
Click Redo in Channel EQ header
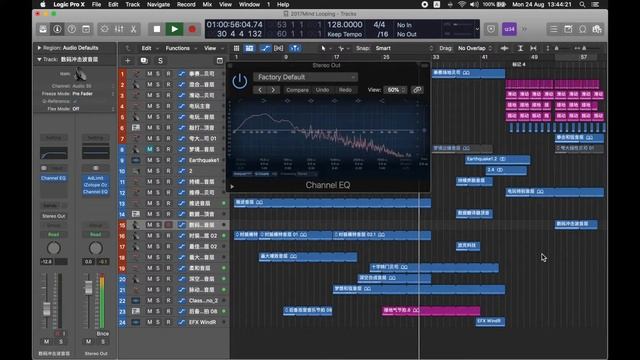click(x=345, y=90)
